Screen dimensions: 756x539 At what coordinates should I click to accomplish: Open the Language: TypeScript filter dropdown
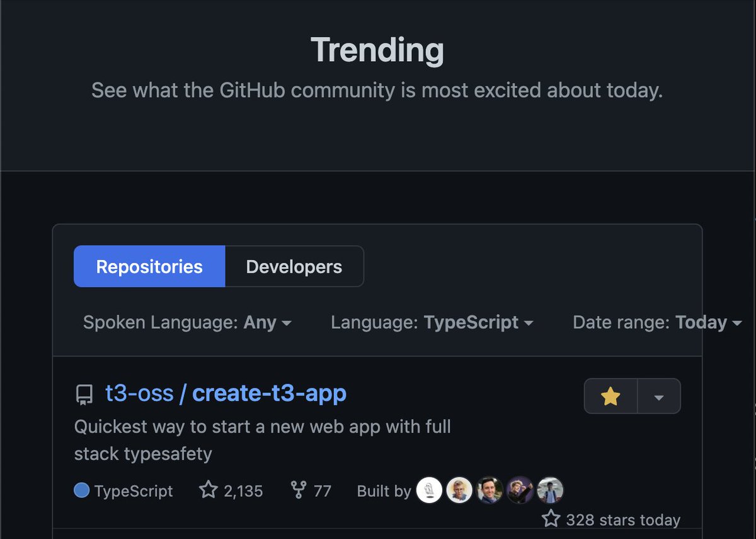click(x=432, y=322)
